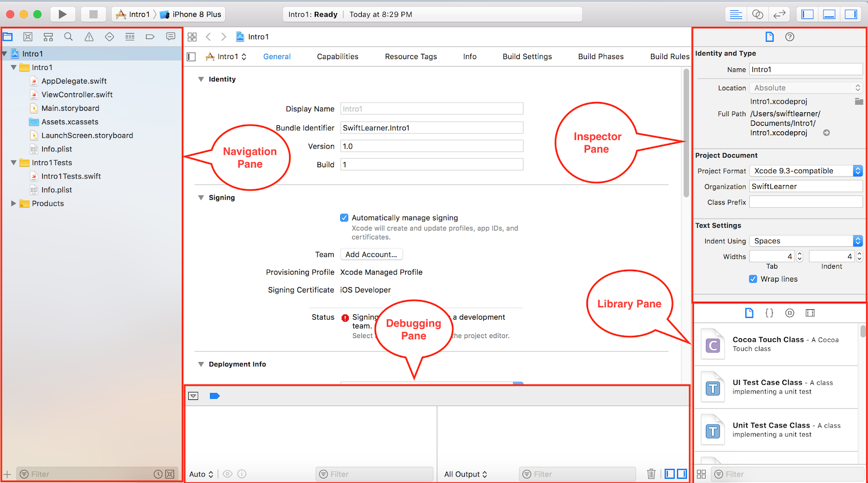Click the Bundle Identifier field
Image resolution: width=868 pixels, height=483 pixels.
[432, 128]
